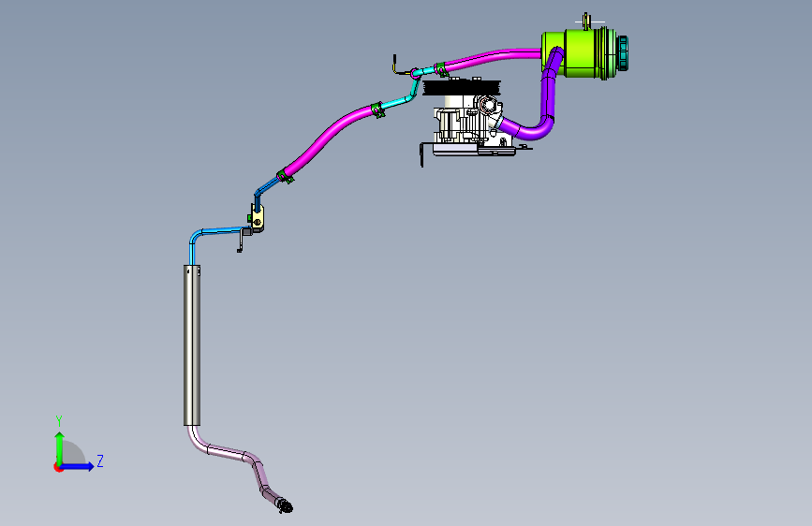Viewport: 812px width, 526px height.
Task: Click the red origin point of the triad
Action: 58,467
